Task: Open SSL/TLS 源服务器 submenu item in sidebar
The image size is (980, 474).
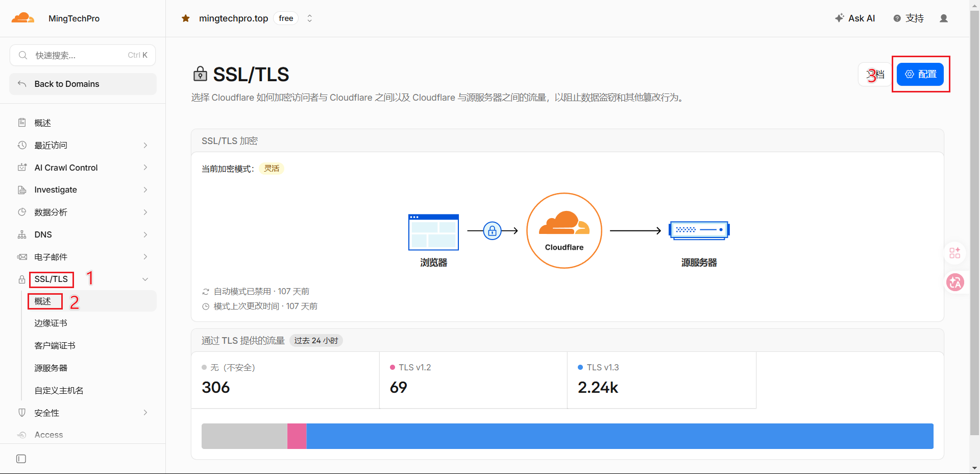Action: click(51, 368)
